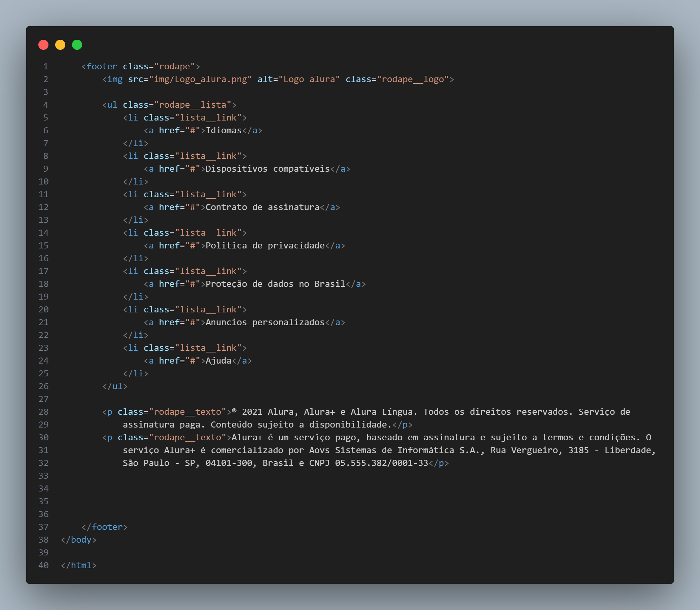Viewport: 700px width, 610px height.
Task: Click line number 28
Action: 43,412
